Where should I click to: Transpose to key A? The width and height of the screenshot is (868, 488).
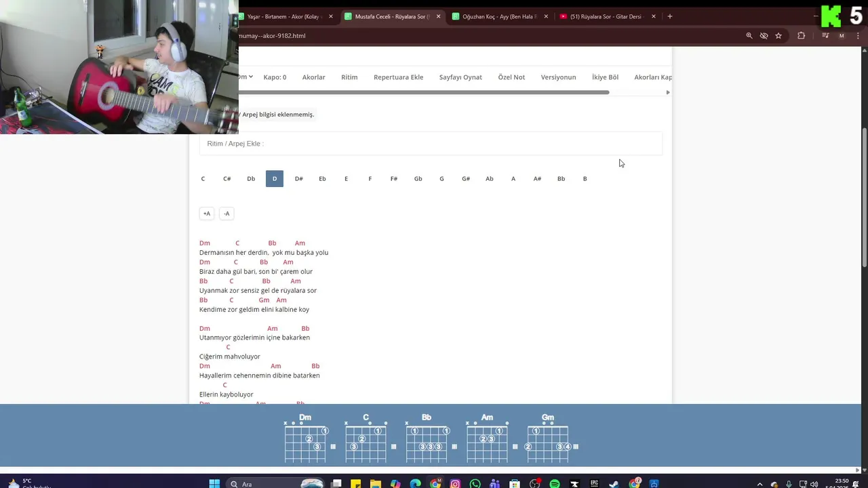coord(513,178)
